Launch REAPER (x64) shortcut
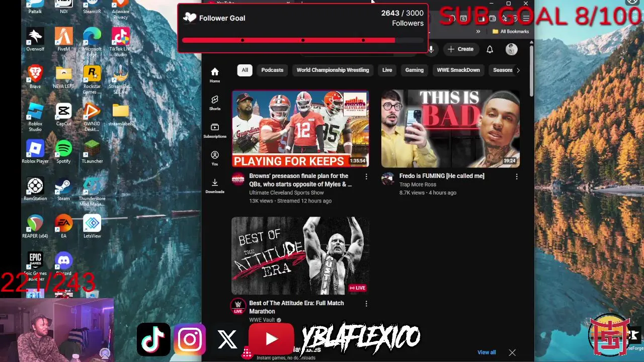 35,226
